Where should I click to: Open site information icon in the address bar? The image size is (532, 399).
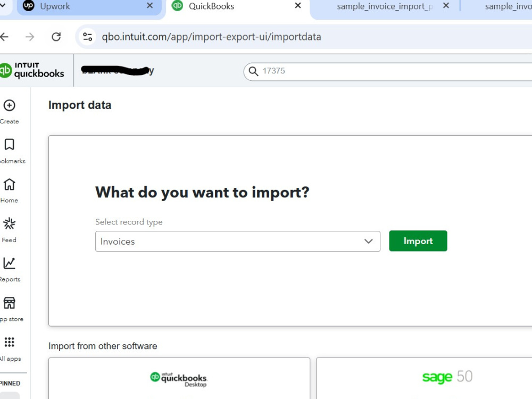pyautogui.click(x=88, y=37)
